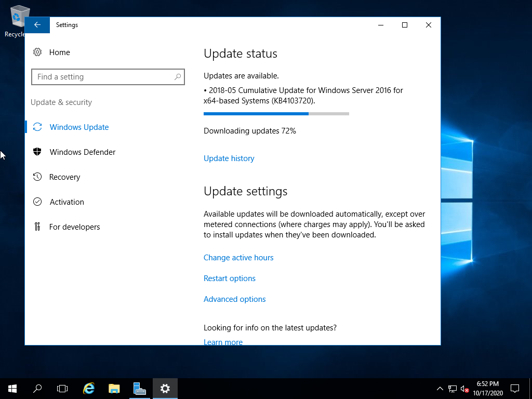Open the Windows Update page
The image size is (532, 399).
coord(79,127)
